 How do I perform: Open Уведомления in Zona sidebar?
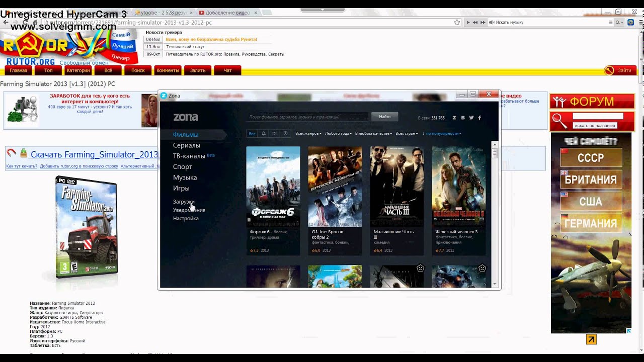click(x=189, y=210)
